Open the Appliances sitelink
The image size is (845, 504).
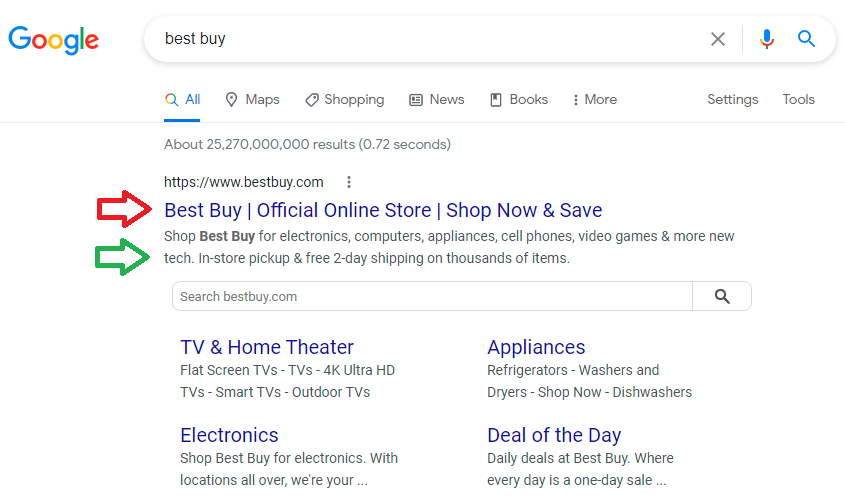point(536,348)
